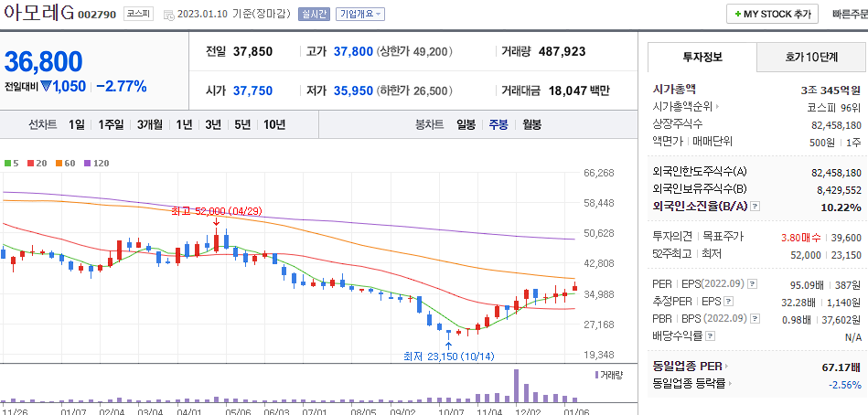
Task: Click the 외국인보유주식수(B) value 8,429,552
Action: 839,190
